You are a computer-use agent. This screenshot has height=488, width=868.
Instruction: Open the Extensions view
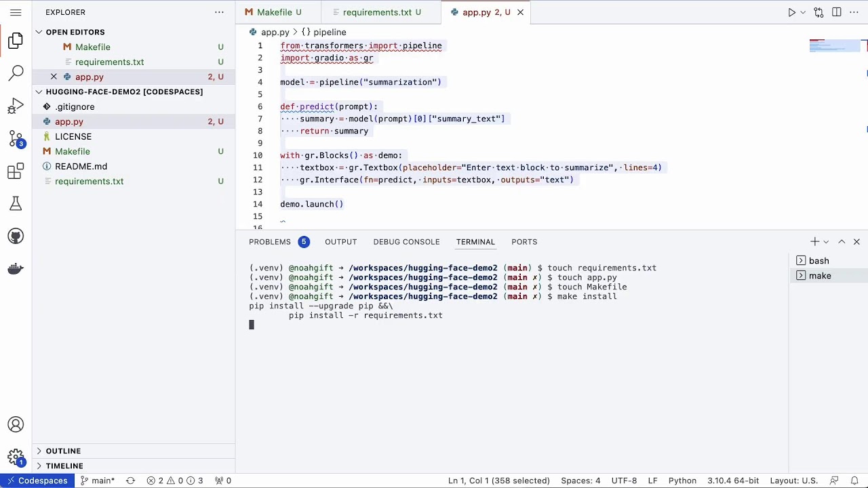(16, 171)
